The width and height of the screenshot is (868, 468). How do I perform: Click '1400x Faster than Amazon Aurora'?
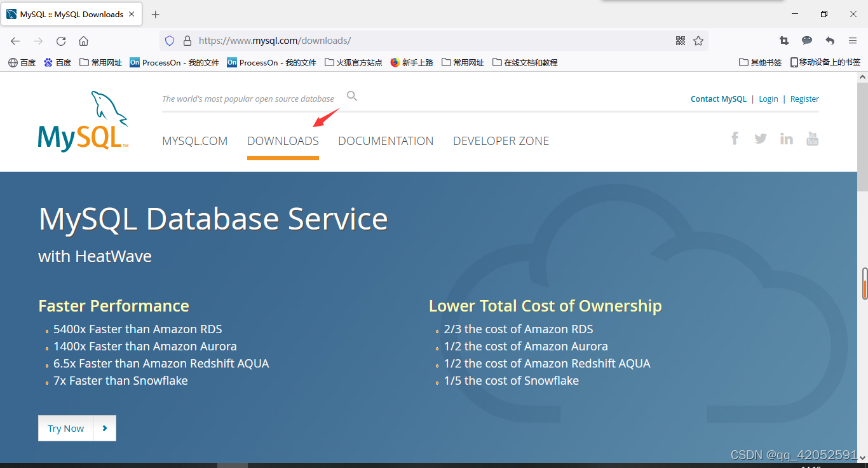point(145,347)
